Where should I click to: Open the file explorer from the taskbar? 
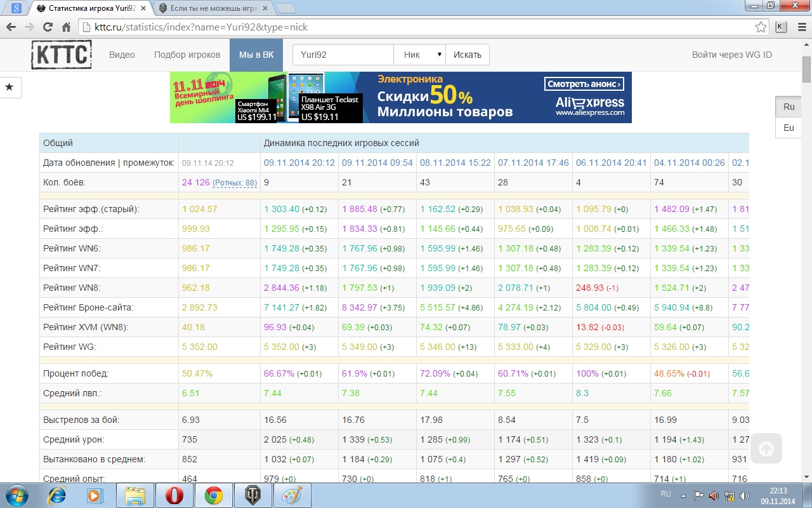[135, 495]
